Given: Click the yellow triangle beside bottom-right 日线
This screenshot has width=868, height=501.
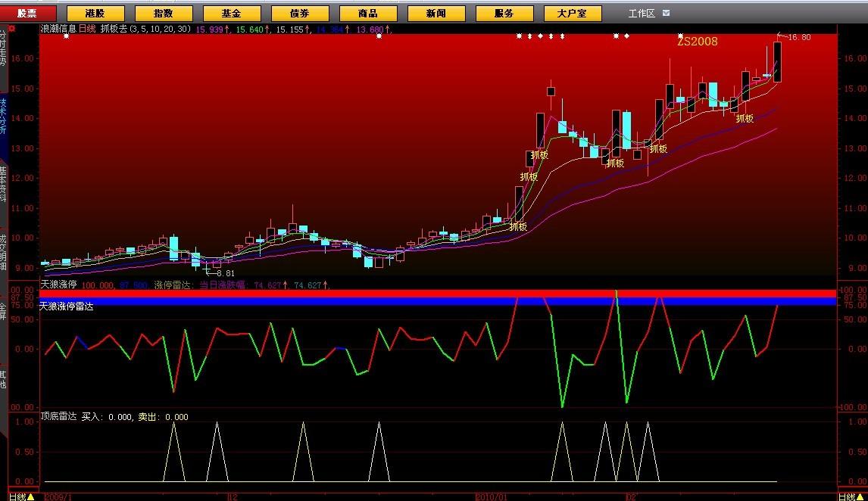Looking at the screenshot, I should (x=861, y=496).
